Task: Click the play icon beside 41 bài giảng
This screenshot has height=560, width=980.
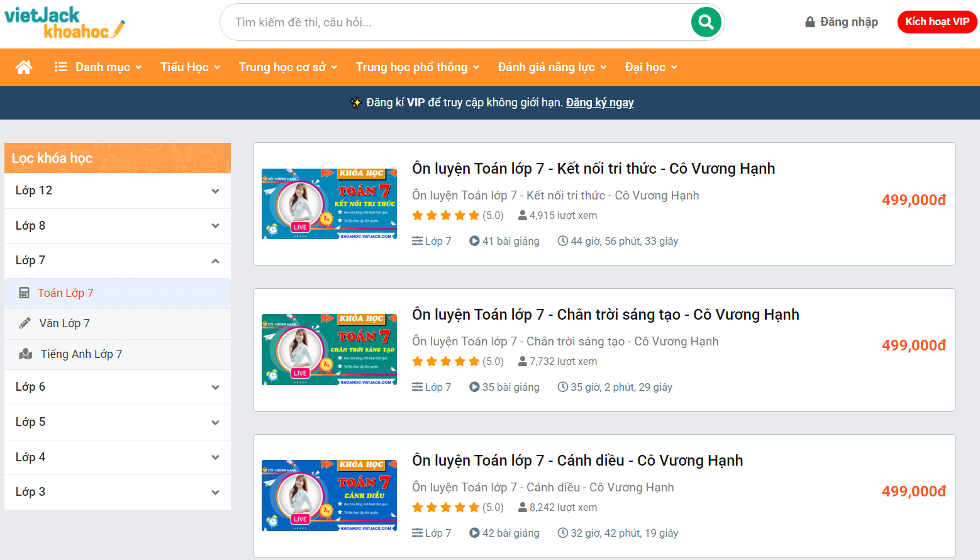Action: point(474,241)
